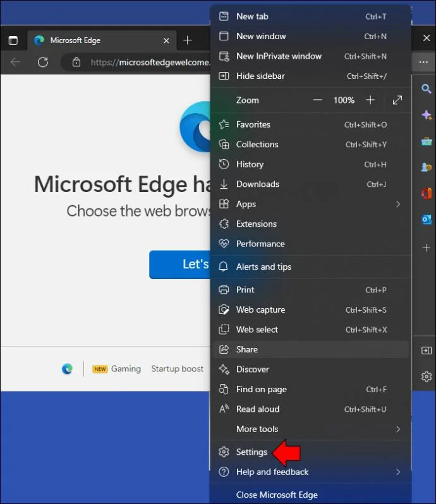Open History from menu
Image resolution: width=436 pixels, height=504 pixels.
pyautogui.click(x=311, y=164)
